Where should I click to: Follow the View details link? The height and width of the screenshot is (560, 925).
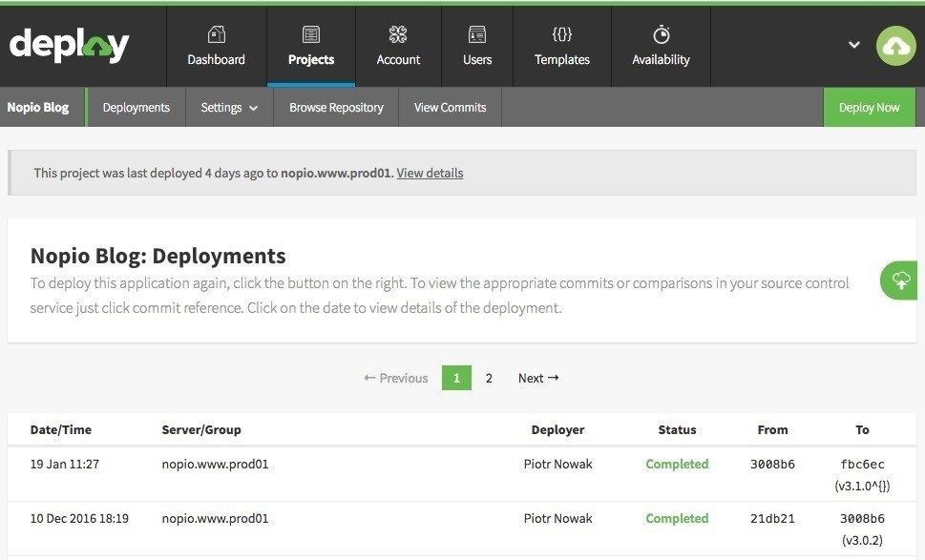click(430, 173)
